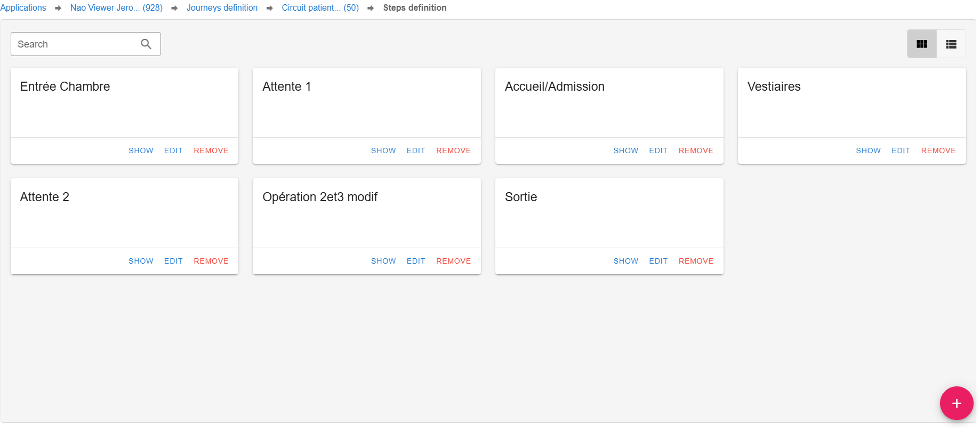Edit the Sortie step
This screenshot has height=428, width=980.
pos(658,261)
